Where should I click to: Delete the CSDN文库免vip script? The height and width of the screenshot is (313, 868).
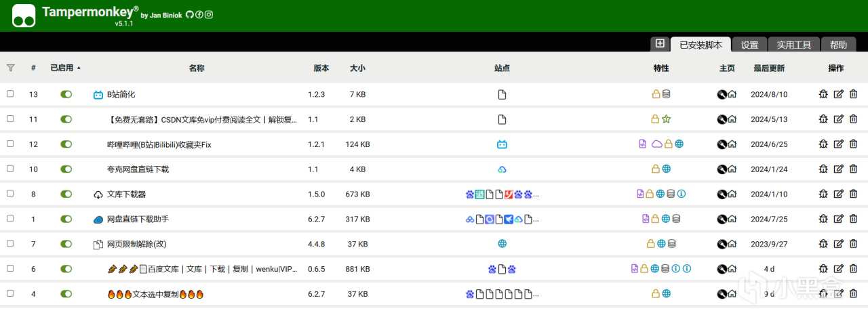pos(853,119)
